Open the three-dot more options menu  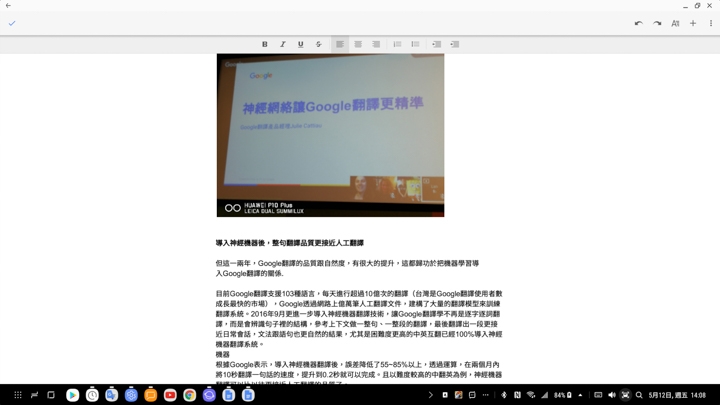pyautogui.click(x=711, y=23)
